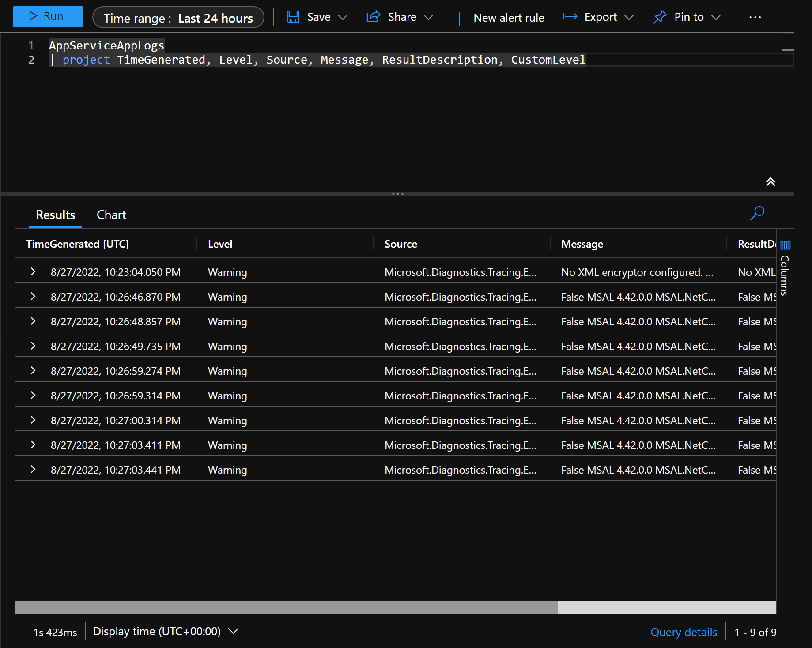Click the AppServiceAppLogs line in the editor
The width and height of the screenshot is (812, 648).
click(x=106, y=45)
